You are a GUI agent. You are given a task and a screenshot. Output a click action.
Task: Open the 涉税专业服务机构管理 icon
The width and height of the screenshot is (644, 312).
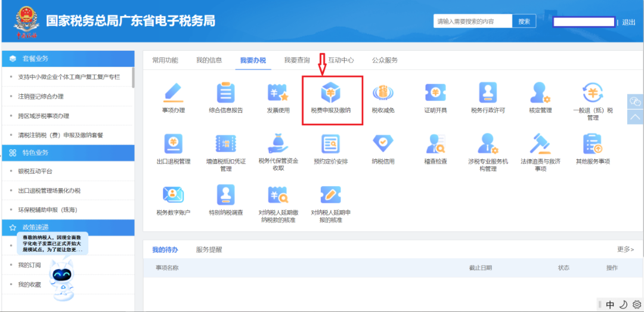pos(488,144)
